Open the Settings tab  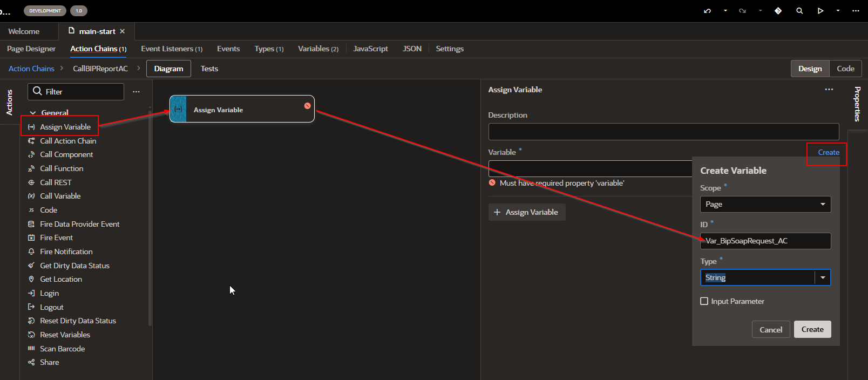click(x=450, y=49)
